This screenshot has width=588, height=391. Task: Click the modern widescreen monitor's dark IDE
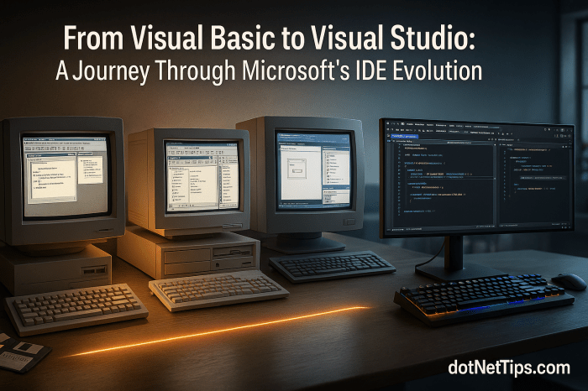coord(477,176)
